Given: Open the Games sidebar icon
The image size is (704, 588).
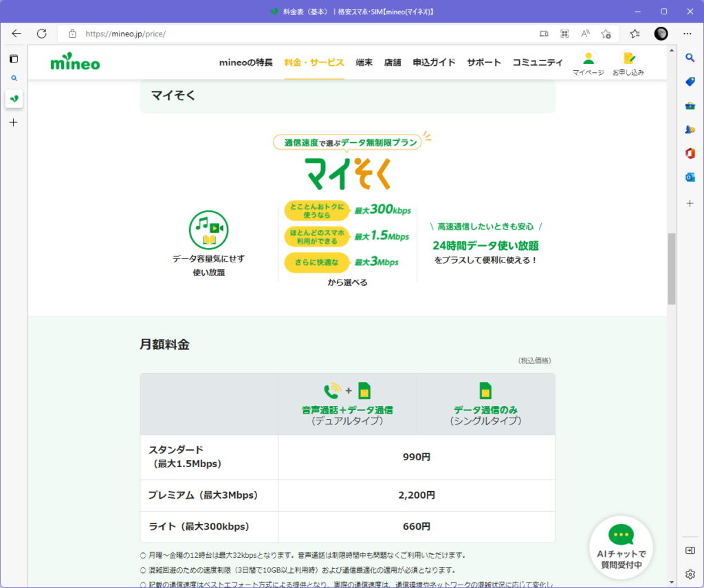Looking at the screenshot, I should (x=690, y=130).
